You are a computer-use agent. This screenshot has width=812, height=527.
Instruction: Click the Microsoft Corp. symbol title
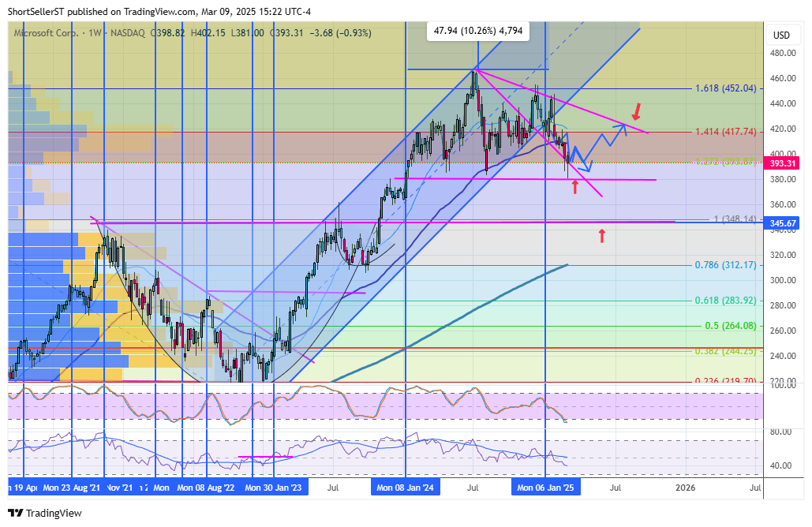pos(46,33)
